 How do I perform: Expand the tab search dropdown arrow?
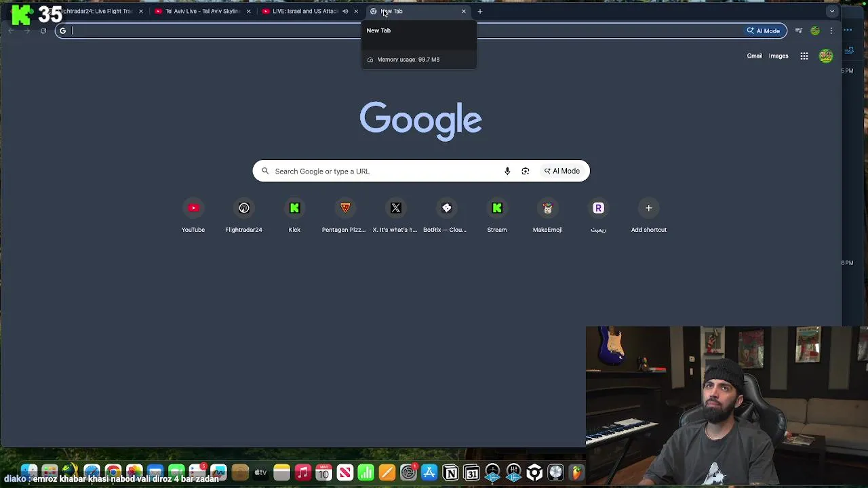click(x=832, y=12)
